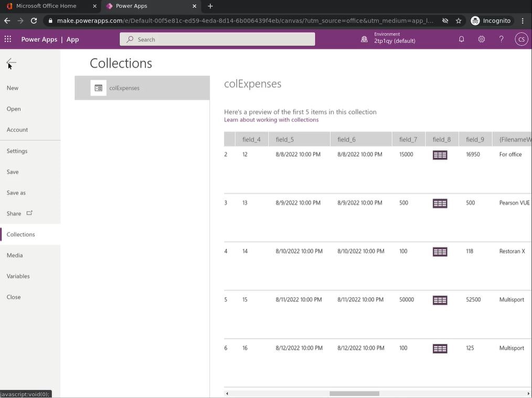Click the help question mark icon
Image resolution: width=532 pixels, height=398 pixels.
point(501,39)
